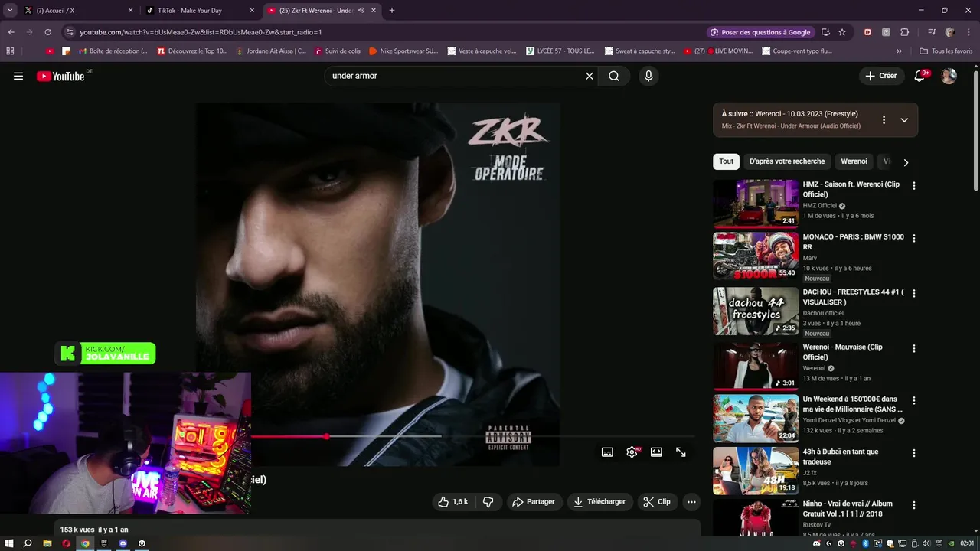Image resolution: width=980 pixels, height=551 pixels.
Task: Open Chrome's three-dot menu
Action: tap(969, 32)
